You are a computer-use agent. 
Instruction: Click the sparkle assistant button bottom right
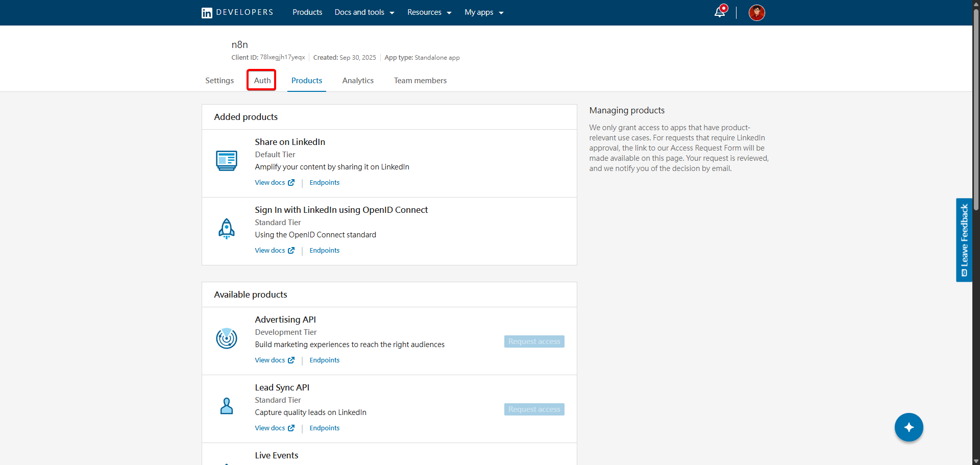[909, 427]
